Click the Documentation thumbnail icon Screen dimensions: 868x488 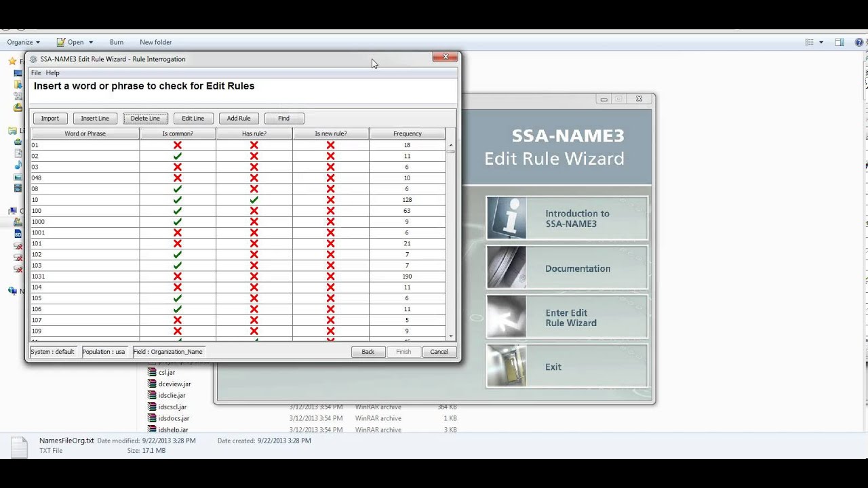click(x=507, y=268)
